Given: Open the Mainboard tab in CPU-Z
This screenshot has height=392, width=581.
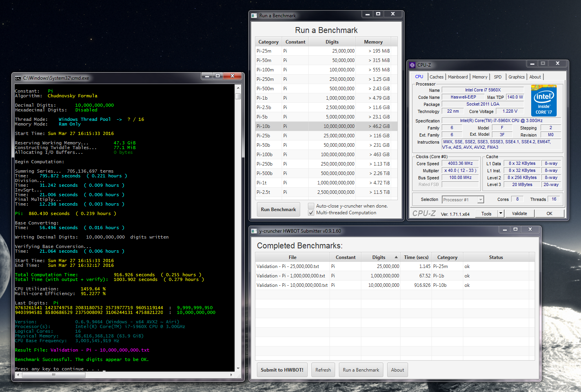Looking at the screenshot, I should coord(458,77).
